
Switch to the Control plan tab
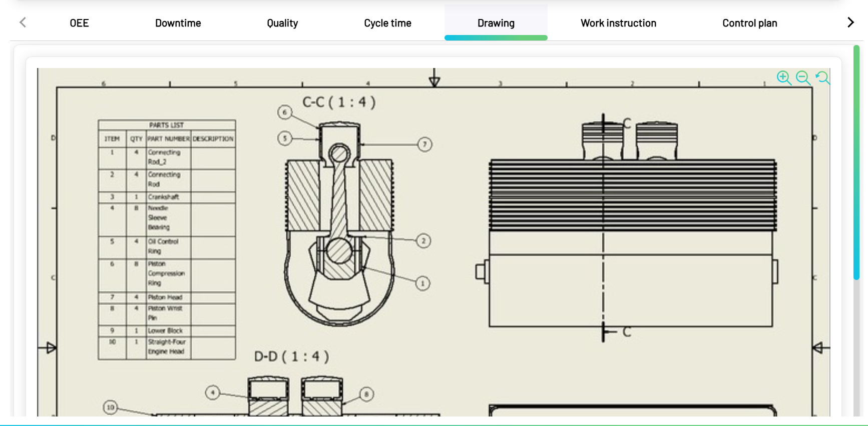pos(749,23)
